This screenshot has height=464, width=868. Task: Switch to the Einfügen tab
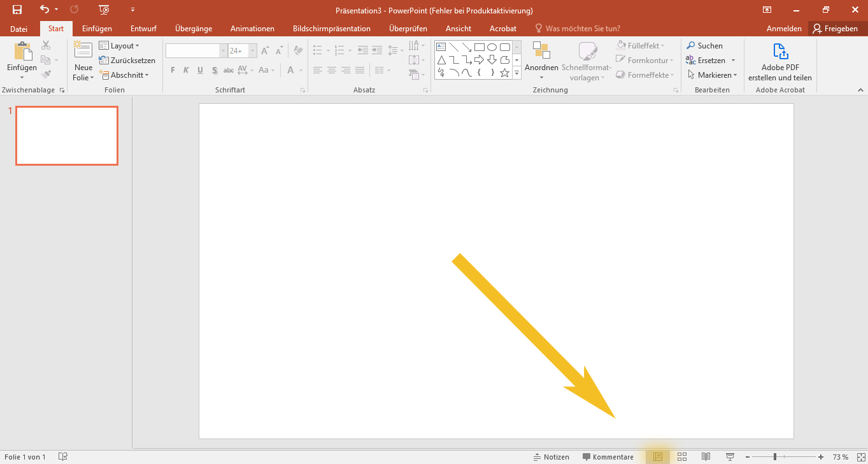(97, 29)
